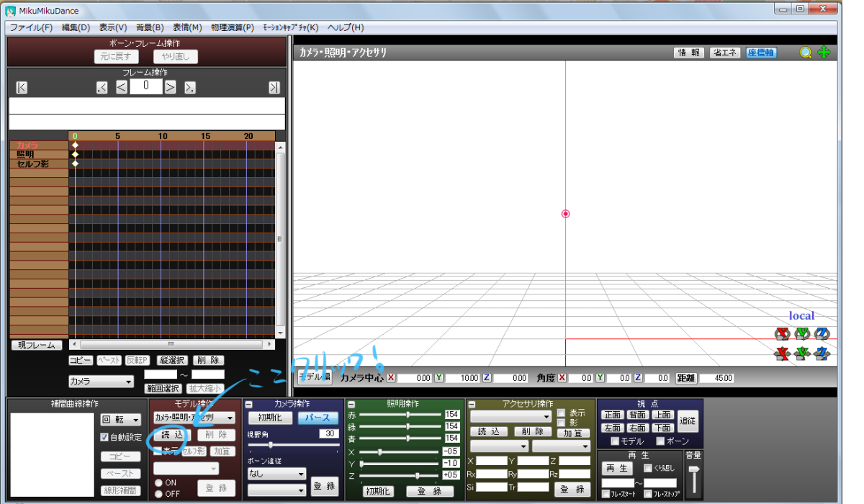Image resolution: width=864 pixels, height=504 pixels.
Task: Open the empty dropdown below なし
Action: (x=276, y=490)
